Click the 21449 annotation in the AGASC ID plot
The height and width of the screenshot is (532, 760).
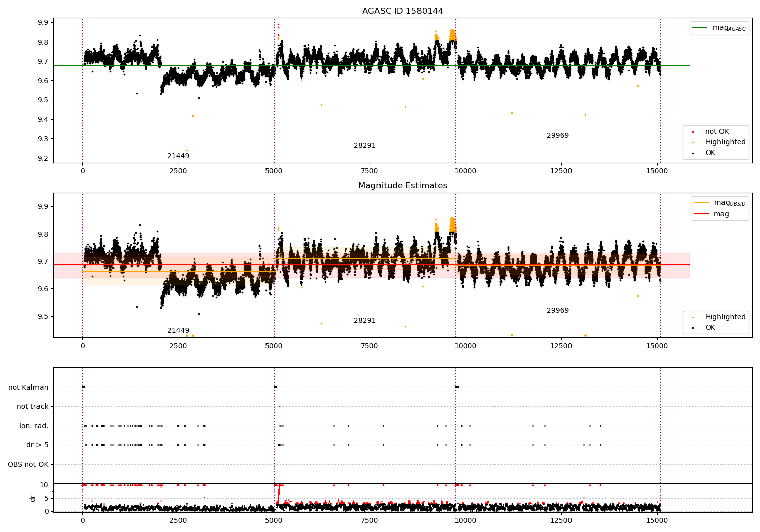(178, 156)
